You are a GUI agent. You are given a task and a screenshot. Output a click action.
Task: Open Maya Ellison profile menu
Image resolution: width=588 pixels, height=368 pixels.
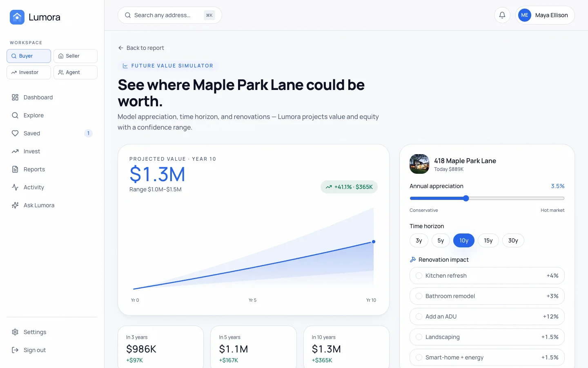[x=545, y=15]
